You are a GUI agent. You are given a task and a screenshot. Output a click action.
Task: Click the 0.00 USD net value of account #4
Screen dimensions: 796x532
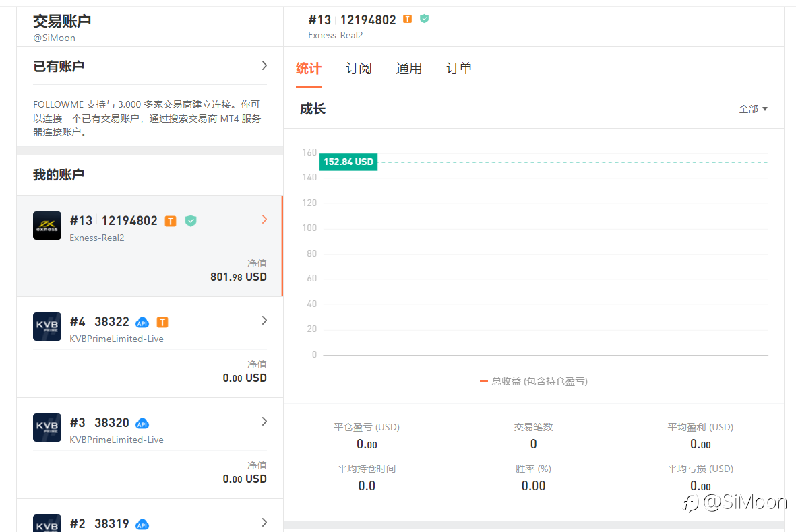245,378
